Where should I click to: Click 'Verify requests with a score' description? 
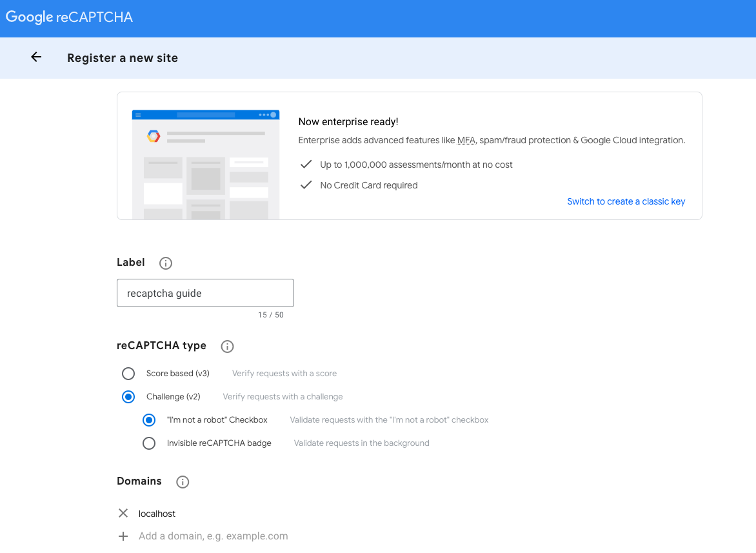point(284,374)
